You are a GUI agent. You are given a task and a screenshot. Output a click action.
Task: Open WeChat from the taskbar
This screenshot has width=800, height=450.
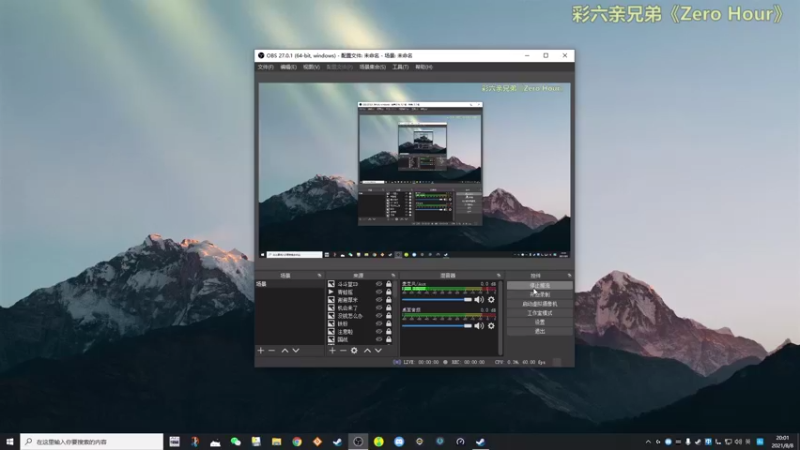pyautogui.click(x=235, y=441)
